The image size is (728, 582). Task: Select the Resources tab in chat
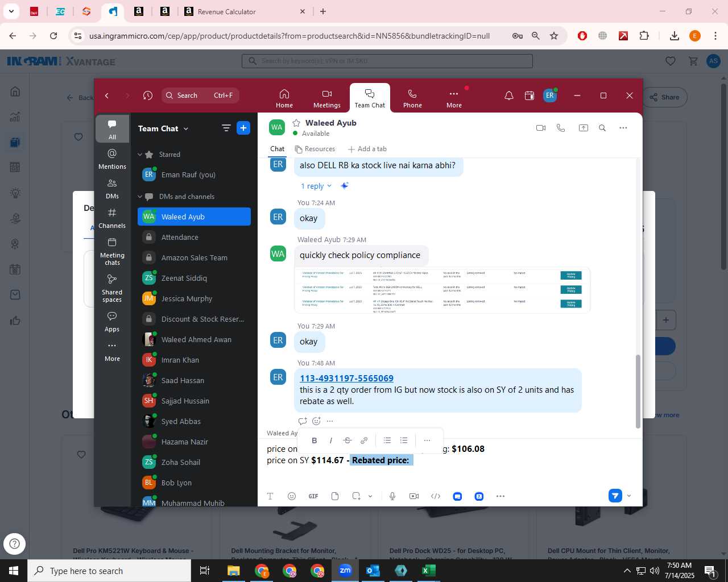pyautogui.click(x=315, y=149)
